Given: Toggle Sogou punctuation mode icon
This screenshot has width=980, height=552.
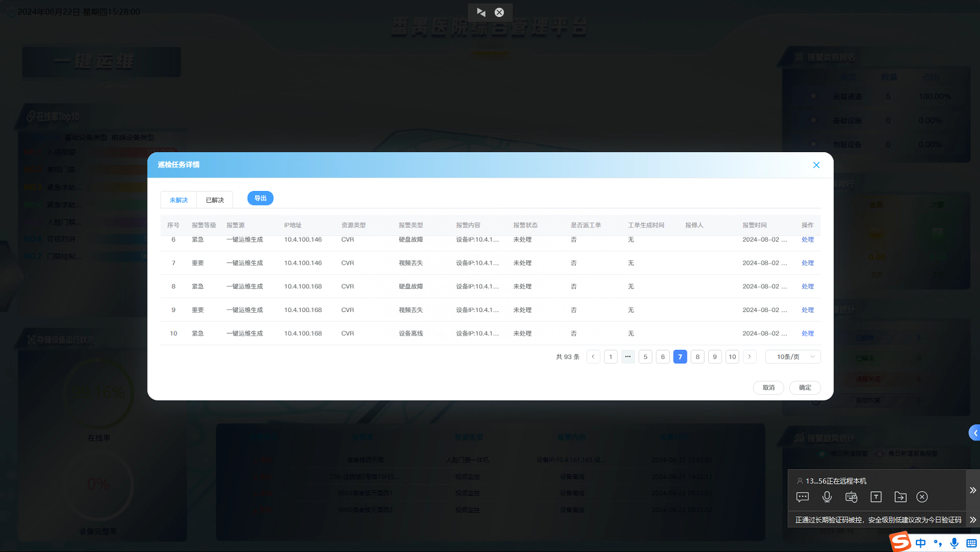Looking at the screenshot, I should [x=938, y=543].
